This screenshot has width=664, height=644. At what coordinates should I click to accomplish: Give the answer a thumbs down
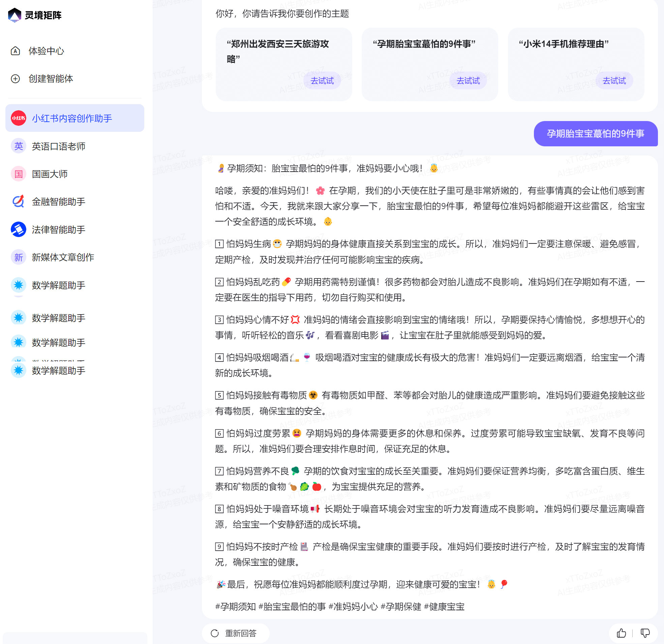coord(645,633)
